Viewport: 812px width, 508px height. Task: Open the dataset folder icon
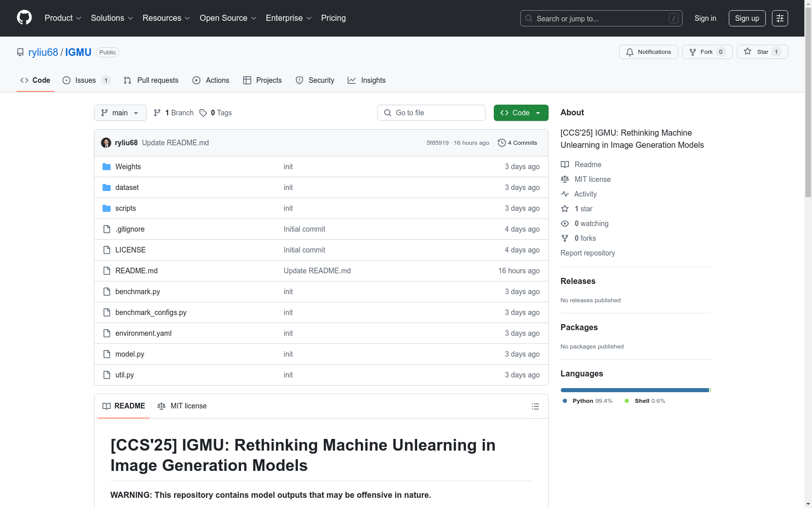[x=107, y=187]
